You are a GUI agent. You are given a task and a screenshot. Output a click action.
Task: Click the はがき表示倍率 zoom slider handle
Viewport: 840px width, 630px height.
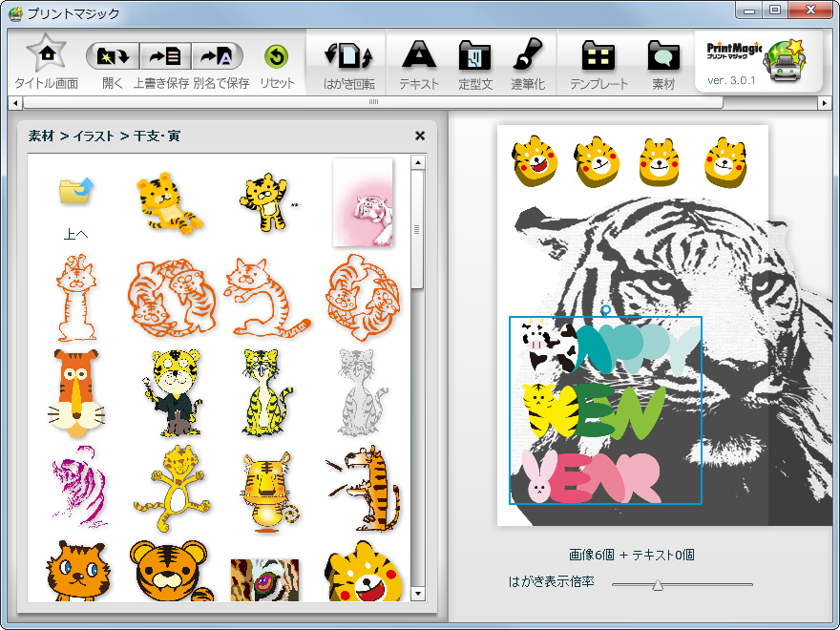pyautogui.click(x=658, y=585)
